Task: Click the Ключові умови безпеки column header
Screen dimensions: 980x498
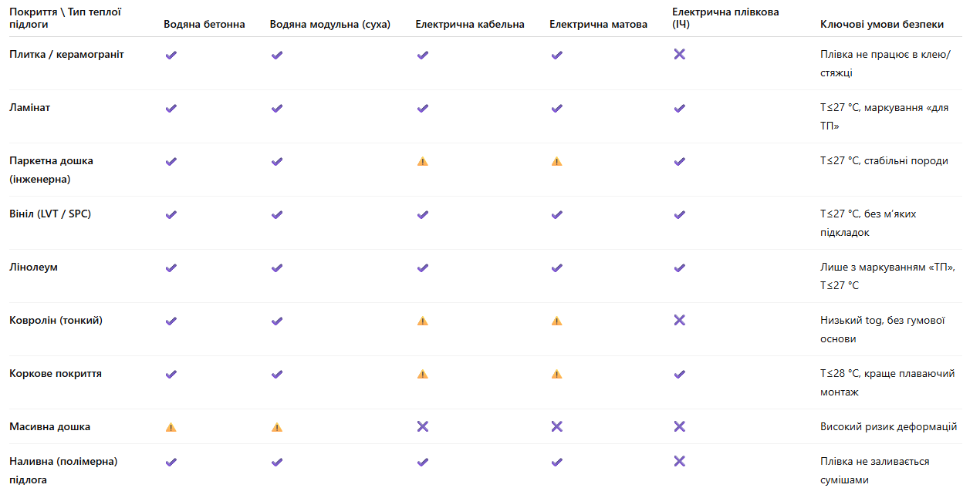Action: coord(881,24)
